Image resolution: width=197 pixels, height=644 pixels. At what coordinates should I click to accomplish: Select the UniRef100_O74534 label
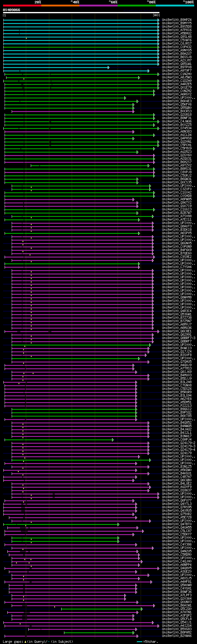177,128
